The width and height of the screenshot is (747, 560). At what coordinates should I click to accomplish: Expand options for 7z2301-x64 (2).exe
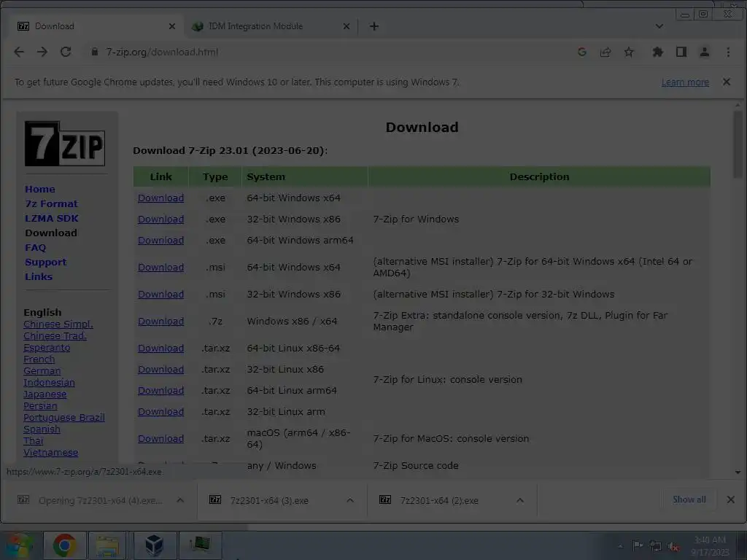[x=519, y=500]
